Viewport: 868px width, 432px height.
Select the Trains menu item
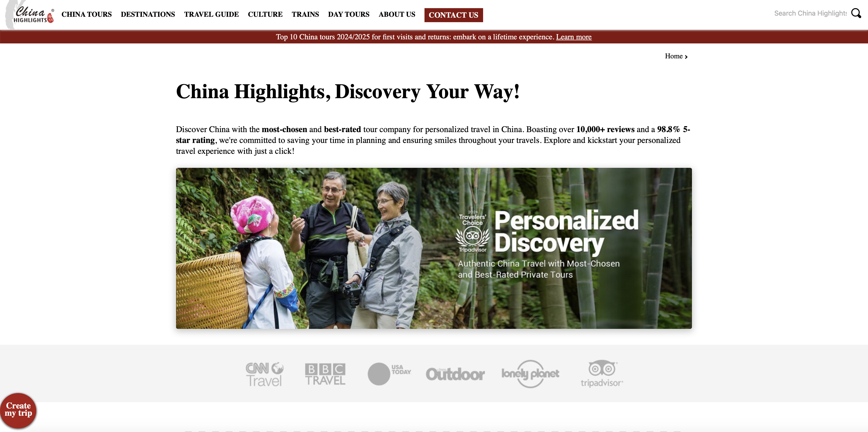[x=305, y=14]
